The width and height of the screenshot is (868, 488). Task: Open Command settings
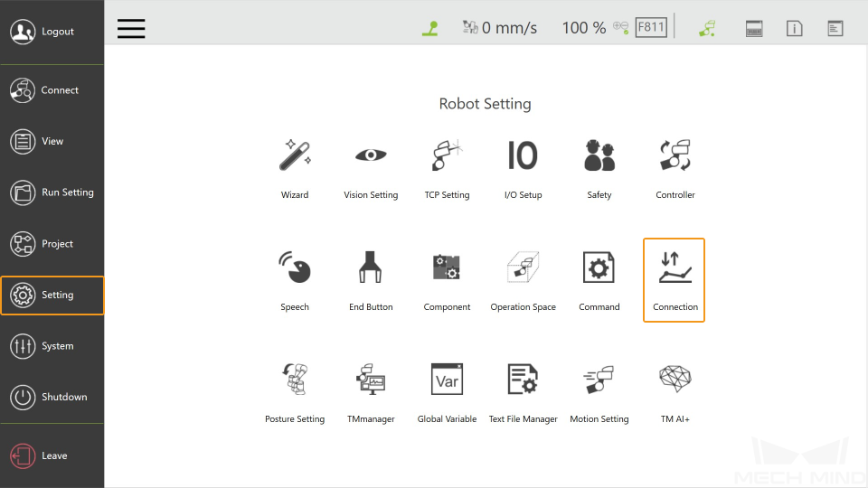click(x=599, y=281)
